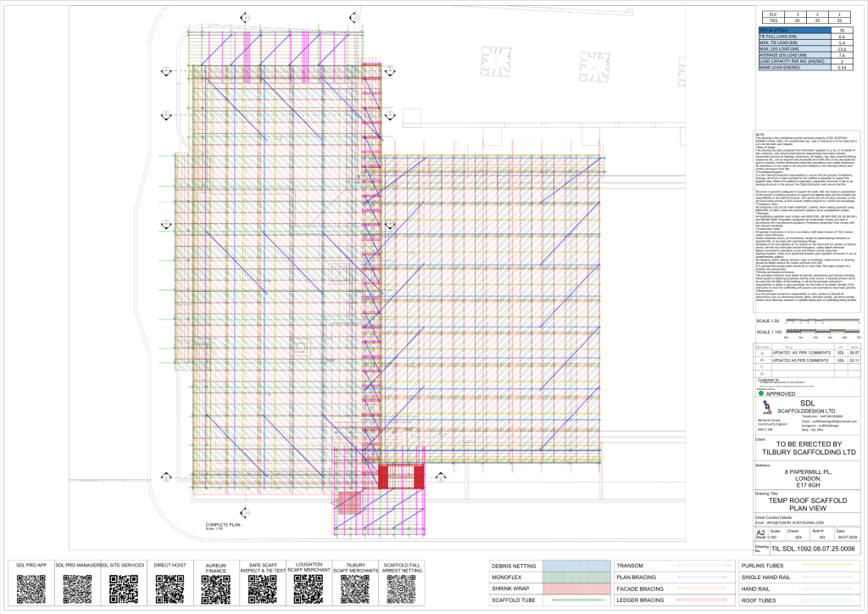868x614 pixels.
Task: Click the 'APPROVED' status text
Action: click(x=781, y=394)
